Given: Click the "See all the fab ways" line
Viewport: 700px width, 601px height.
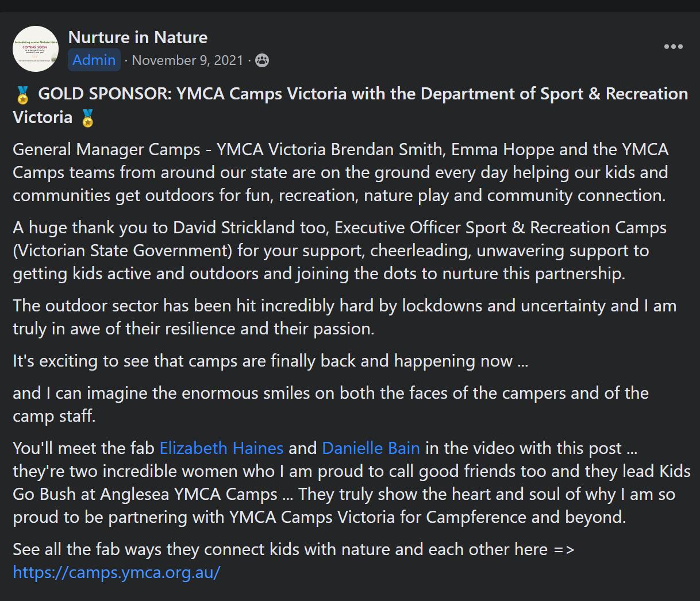Looking at the screenshot, I should 293,549.
